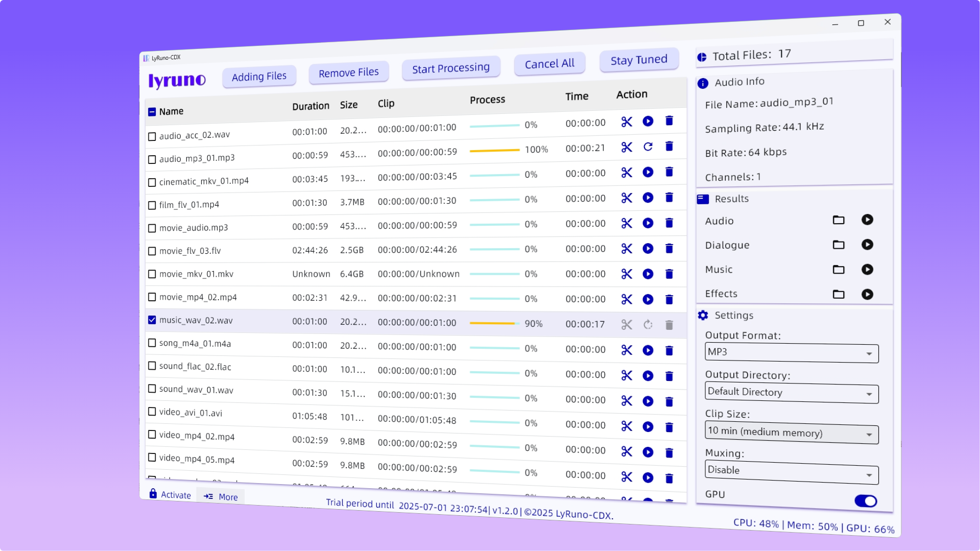Image resolution: width=980 pixels, height=551 pixels.
Task: Toggle the GPU switch off
Action: [x=866, y=501]
